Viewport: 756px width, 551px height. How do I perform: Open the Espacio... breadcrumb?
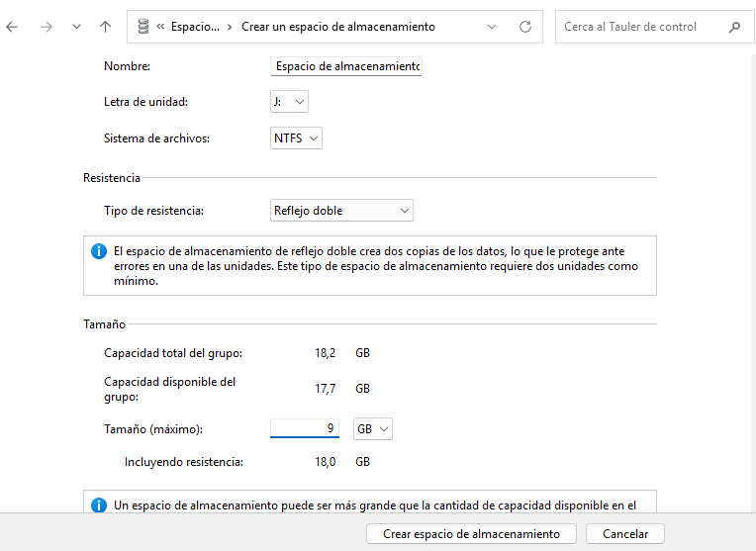point(195,27)
